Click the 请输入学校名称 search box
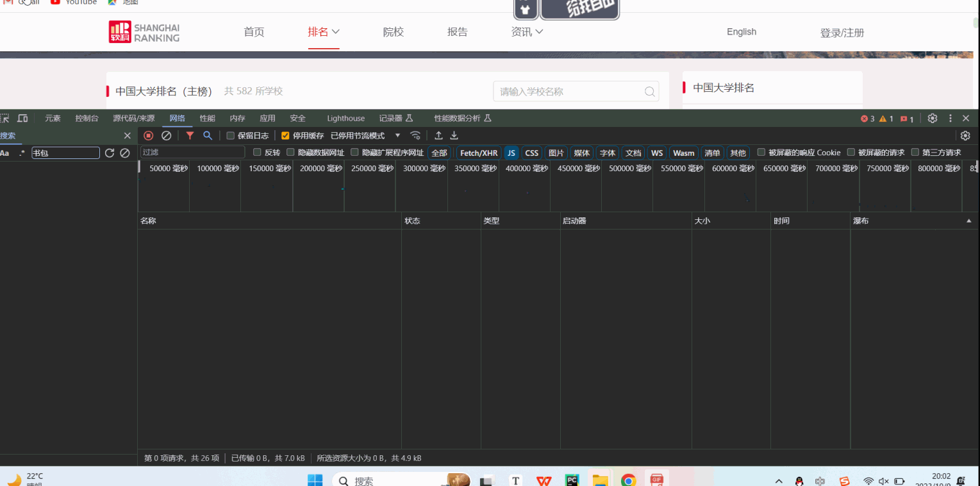This screenshot has height=486, width=980. click(x=576, y=92)
